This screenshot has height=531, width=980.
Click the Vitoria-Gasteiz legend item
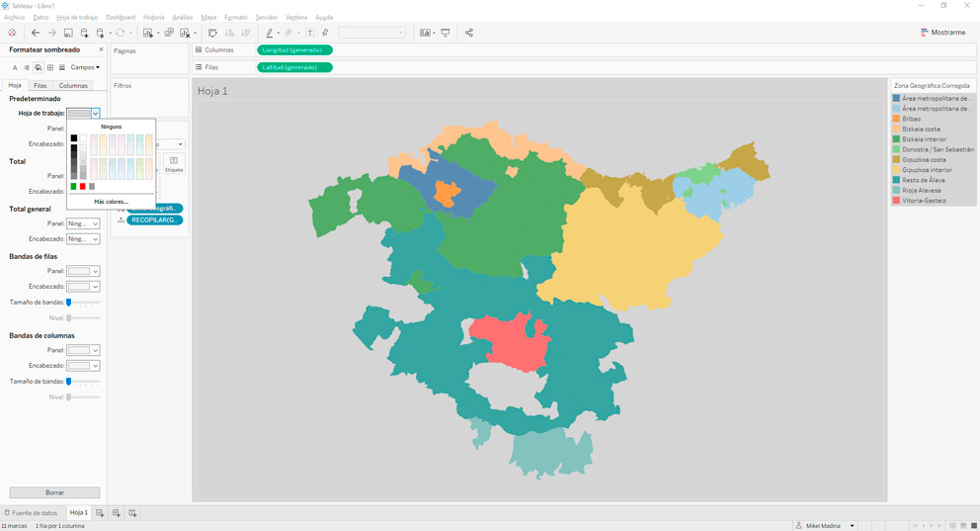pyautogui.click(x=934, y=201)
